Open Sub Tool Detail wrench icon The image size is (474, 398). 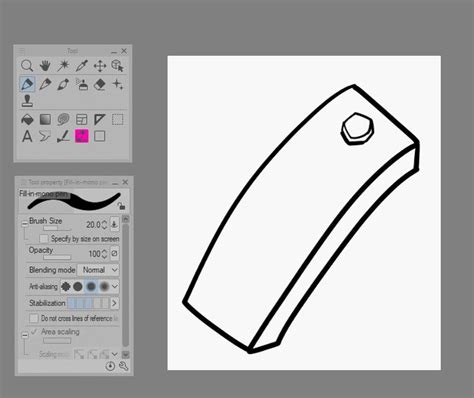point(124,366)
